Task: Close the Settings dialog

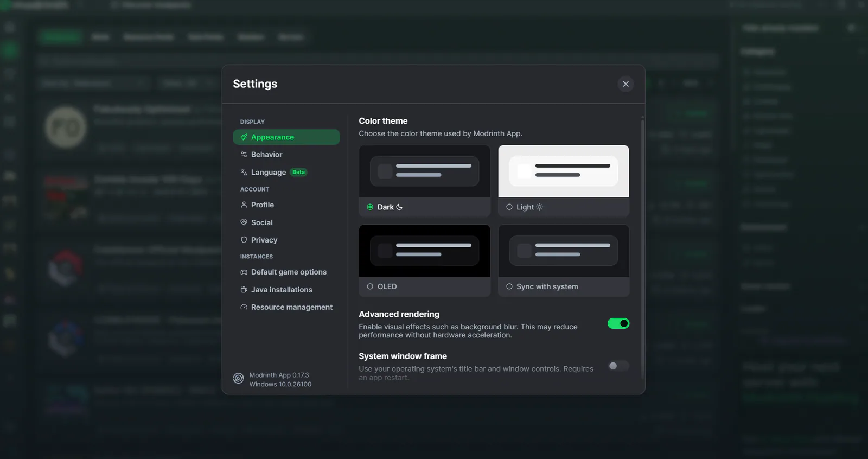Action: [x=626, y=84]
